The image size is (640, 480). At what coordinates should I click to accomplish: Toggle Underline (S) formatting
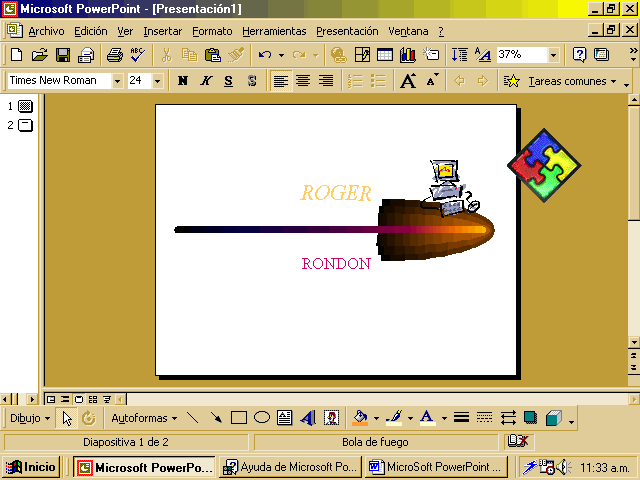(229, 81)
